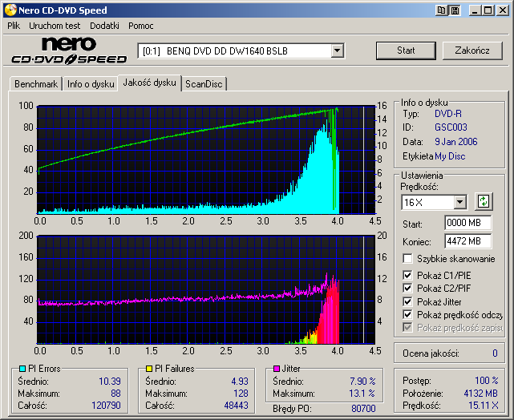Select the Jakość dysku tab
514x420 pixels.
(149, 83)
